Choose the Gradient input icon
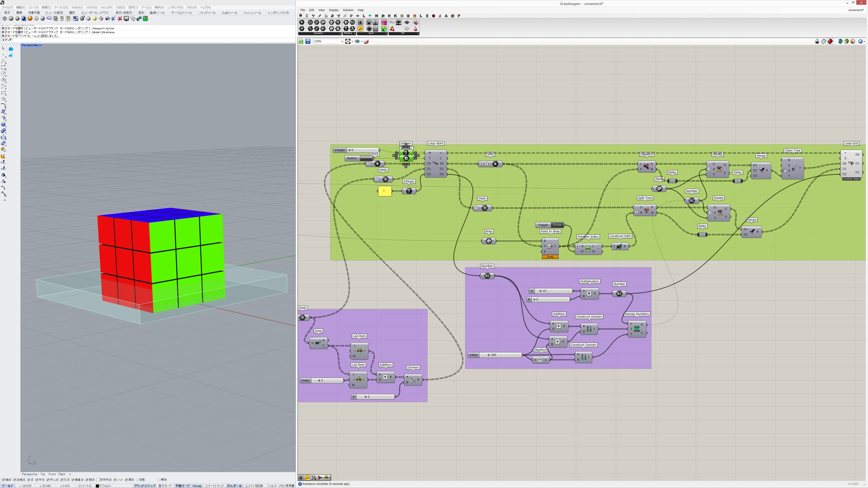Image resolution: width=868 pixels, height=488 pixels. click(384, 22)
